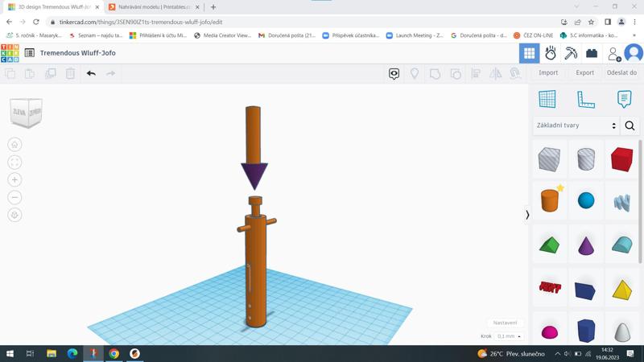Search shapes with magnifier icon
The image size is (644, 362).
[630, 125]
